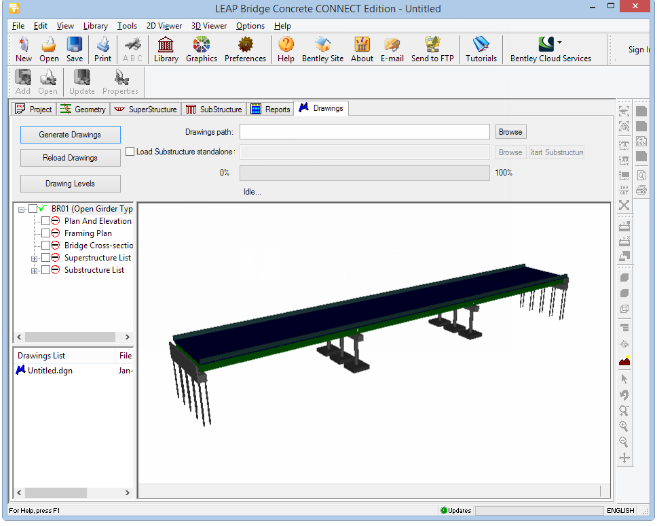Click the Send to FTP icon

click(432, 49)
